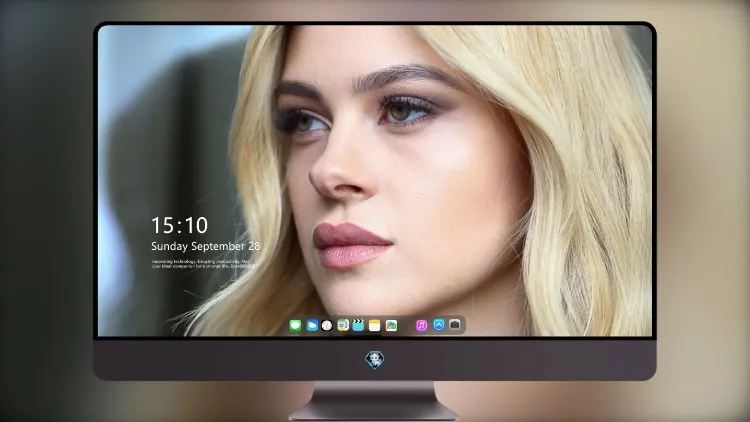750x422 pixels.
Task: Open the green Messages app in dock
Action: (x=295, y=325)
